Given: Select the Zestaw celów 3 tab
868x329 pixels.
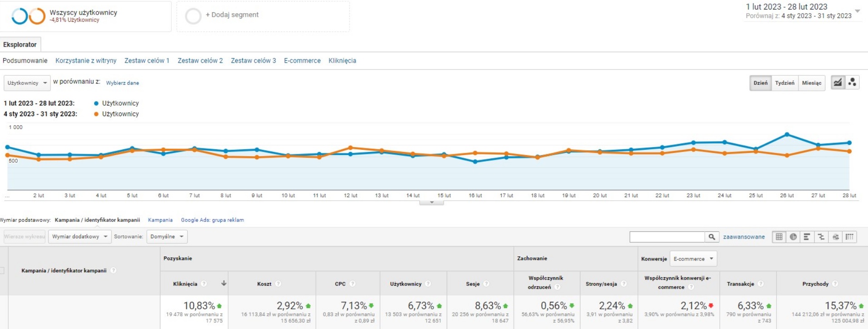Looking at the screenshot, I should (253, 60).
